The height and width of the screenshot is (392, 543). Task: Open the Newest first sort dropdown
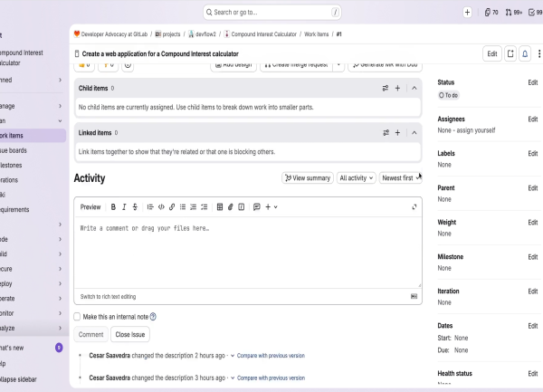401,178
